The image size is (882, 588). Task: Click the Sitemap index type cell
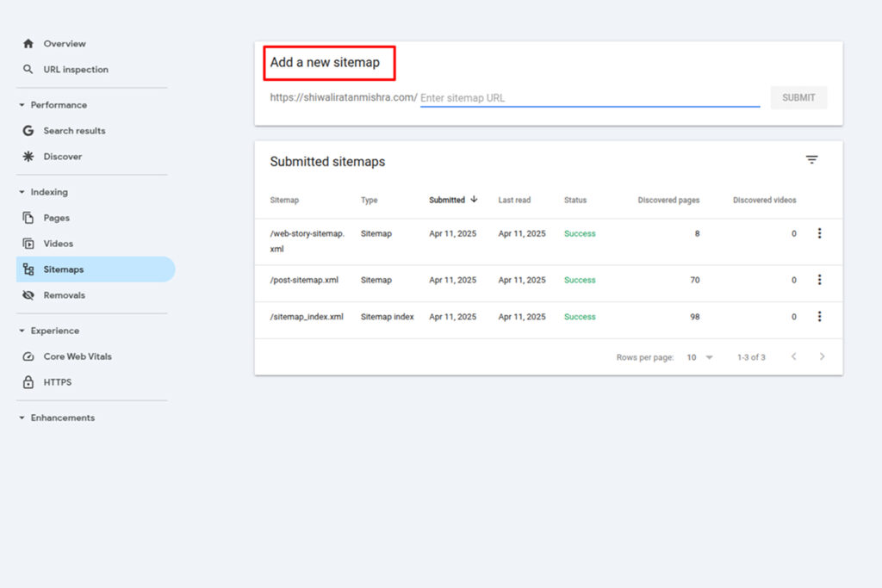[x=387, y=317]
